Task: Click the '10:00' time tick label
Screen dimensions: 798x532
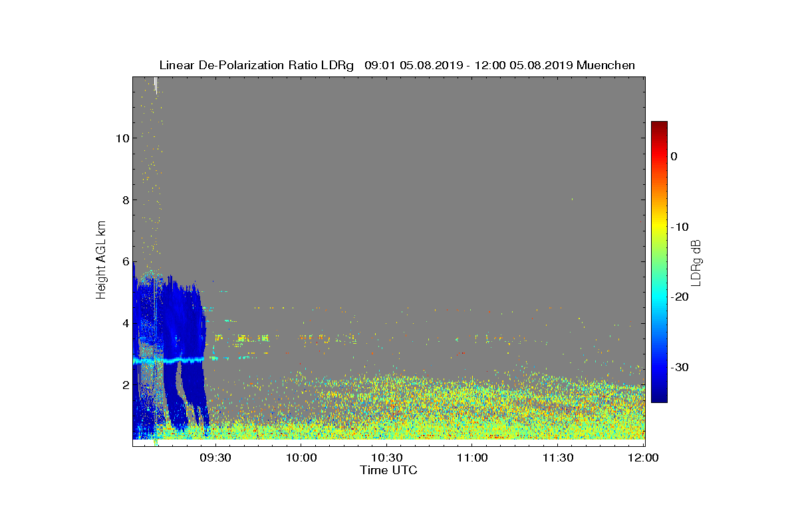Action: (301, 458)
